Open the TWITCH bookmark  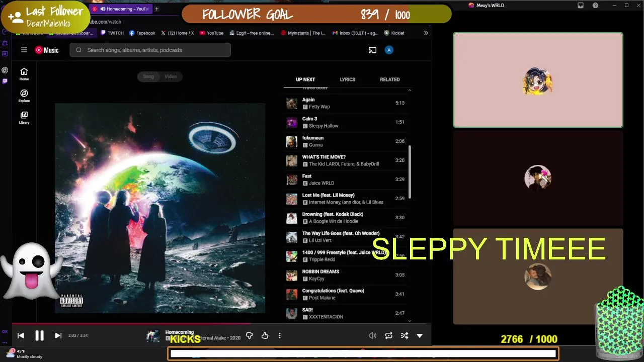tap(112, 33)
